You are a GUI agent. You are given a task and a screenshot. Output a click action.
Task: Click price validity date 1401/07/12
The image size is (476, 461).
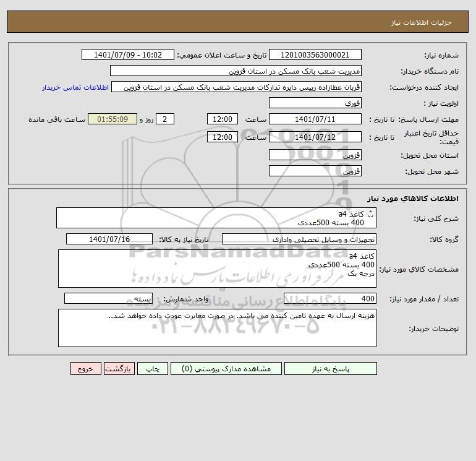315,137
